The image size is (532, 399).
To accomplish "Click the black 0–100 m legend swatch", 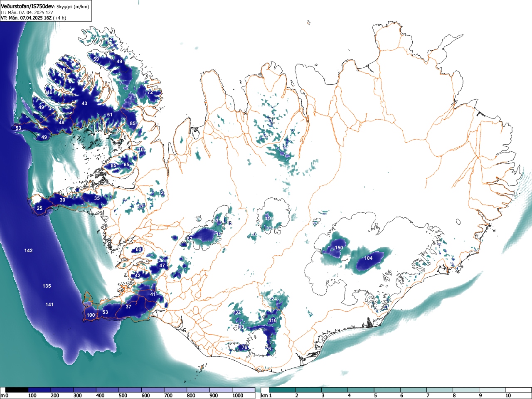I will pos(17,390).
